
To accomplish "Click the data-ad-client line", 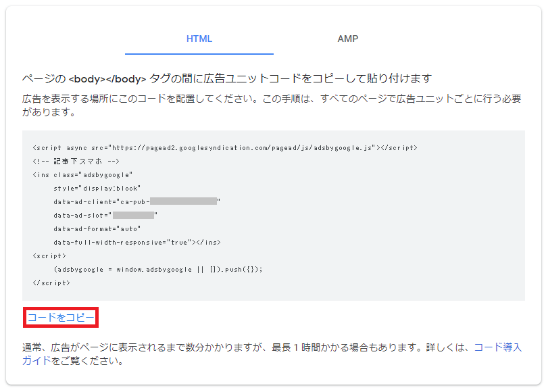I will [137, 202].
